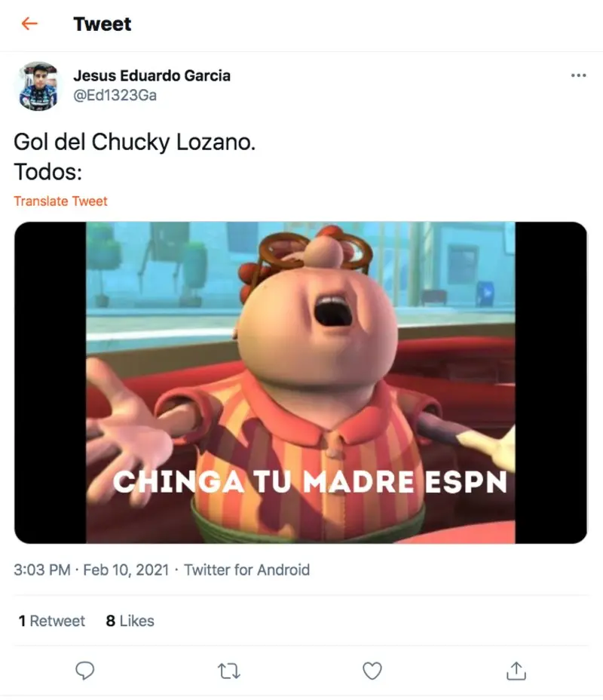Screen dimensions: 603x700
Task: Open the Chinga Tu Madre ESPN image
Action: [301, 382]
